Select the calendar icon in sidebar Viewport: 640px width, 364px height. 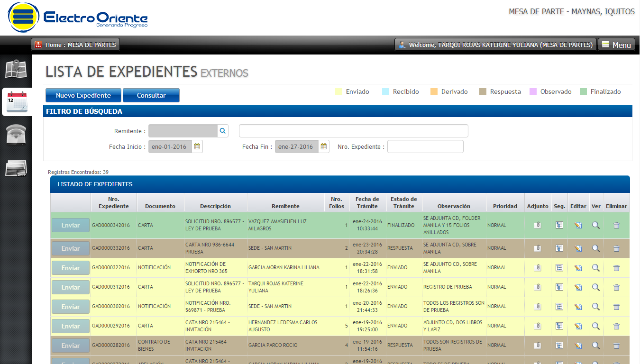click(x=17, y=102)
